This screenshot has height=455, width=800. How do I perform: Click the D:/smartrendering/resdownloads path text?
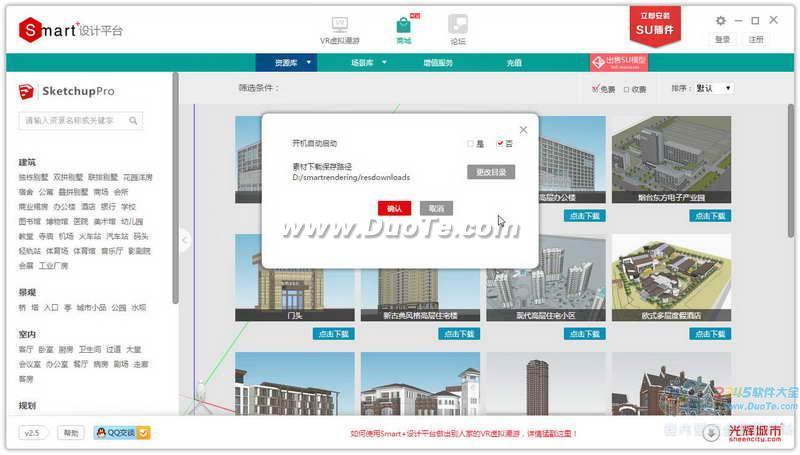(351, 178)
